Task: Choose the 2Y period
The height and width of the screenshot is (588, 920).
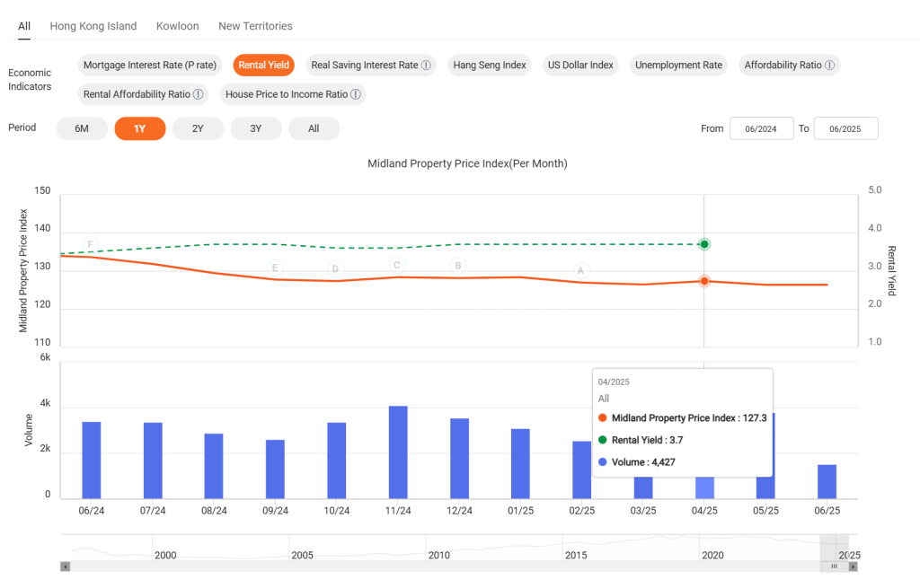Action: click(x=198, y=128)
